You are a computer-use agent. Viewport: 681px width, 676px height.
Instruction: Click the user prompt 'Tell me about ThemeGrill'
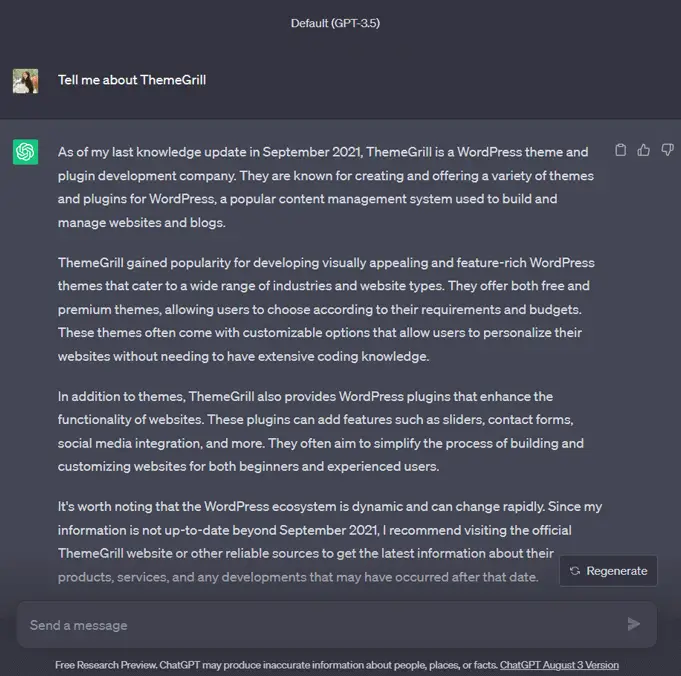[x=132, y=80]
